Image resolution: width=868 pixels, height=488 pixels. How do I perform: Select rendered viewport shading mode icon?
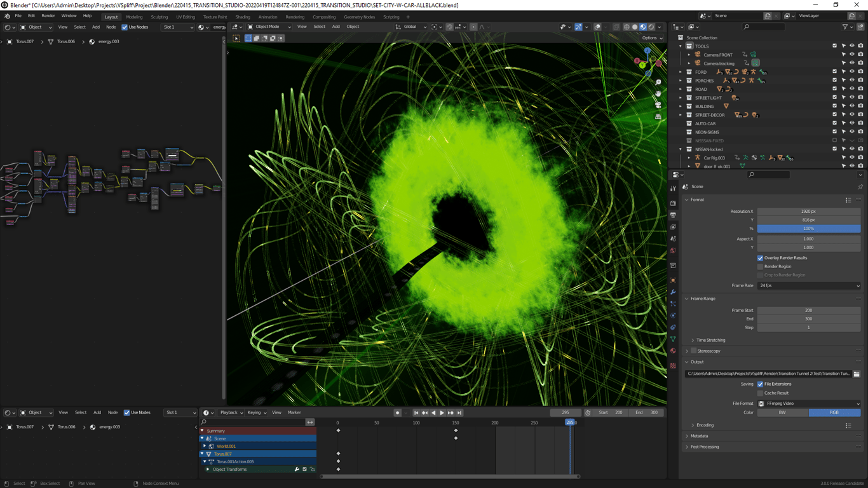point(651,27)
